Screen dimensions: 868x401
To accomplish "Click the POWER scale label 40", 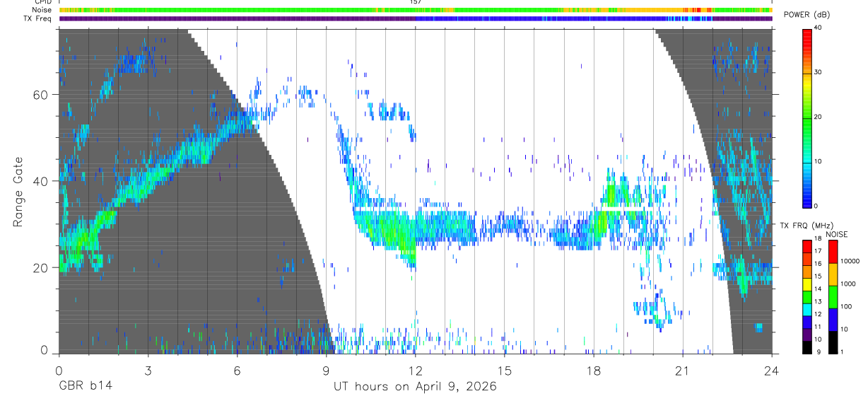I will (819, 28).
